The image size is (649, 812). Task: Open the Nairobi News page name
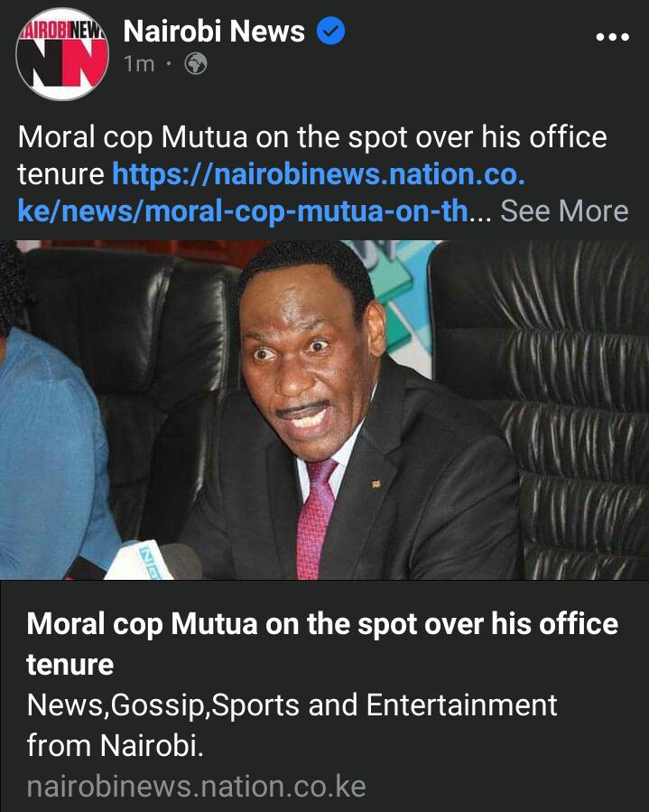(214, 31)
